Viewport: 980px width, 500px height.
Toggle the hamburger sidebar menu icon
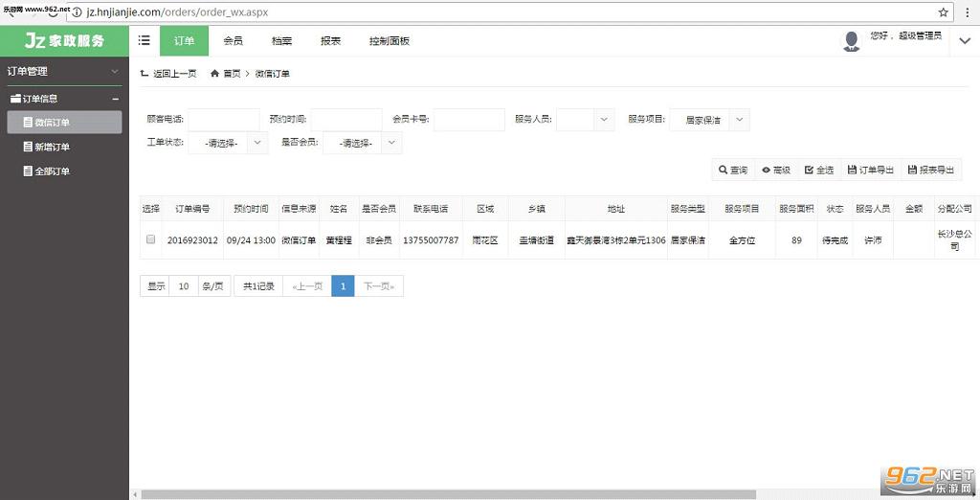coord(144,40)
